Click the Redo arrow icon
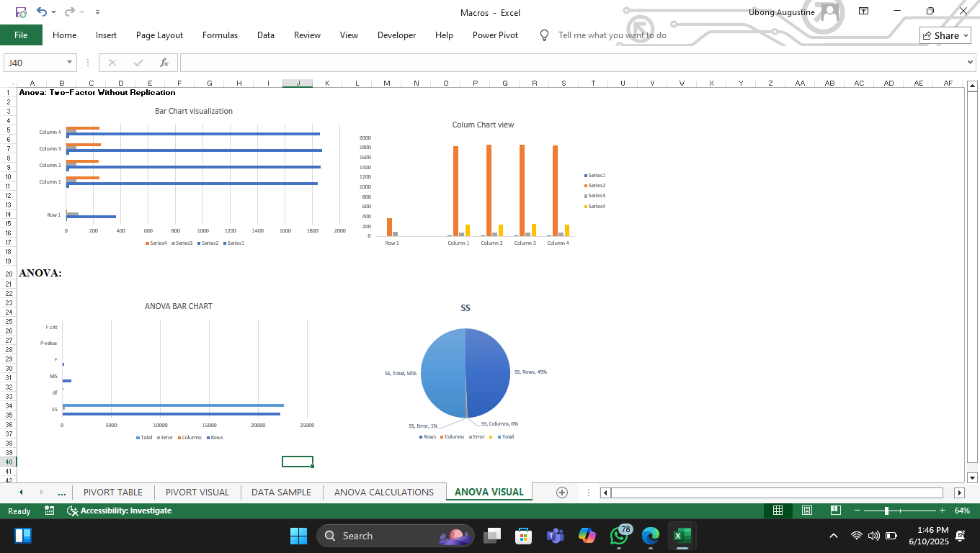Screen dimensions: 980x553 70,12
